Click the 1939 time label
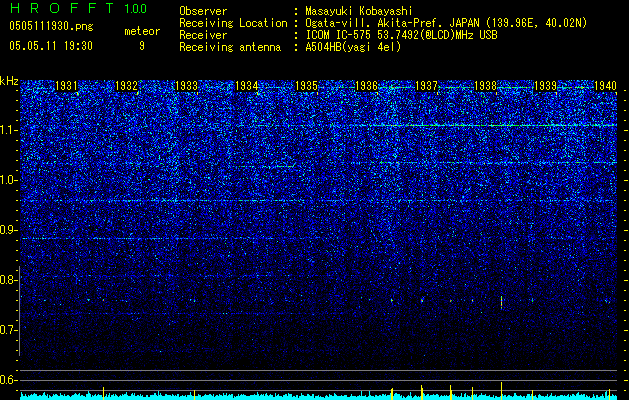 pyautogui.click(x=546, y=86)
